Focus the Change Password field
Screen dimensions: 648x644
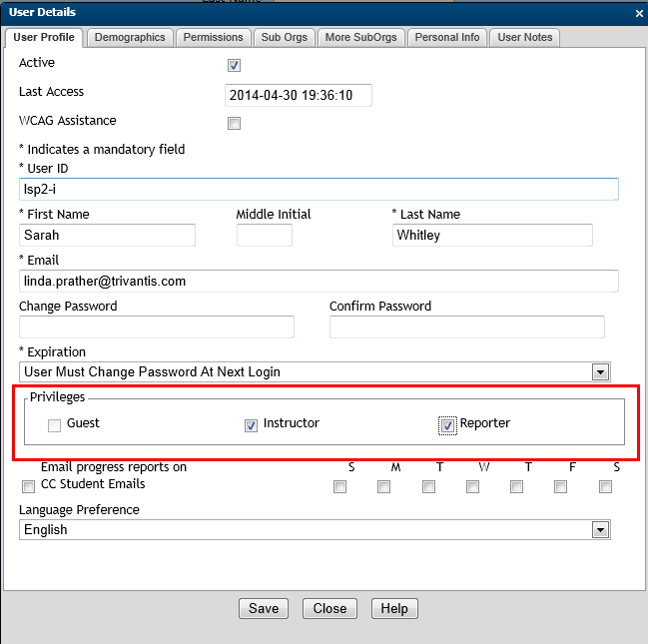[157, 327]
